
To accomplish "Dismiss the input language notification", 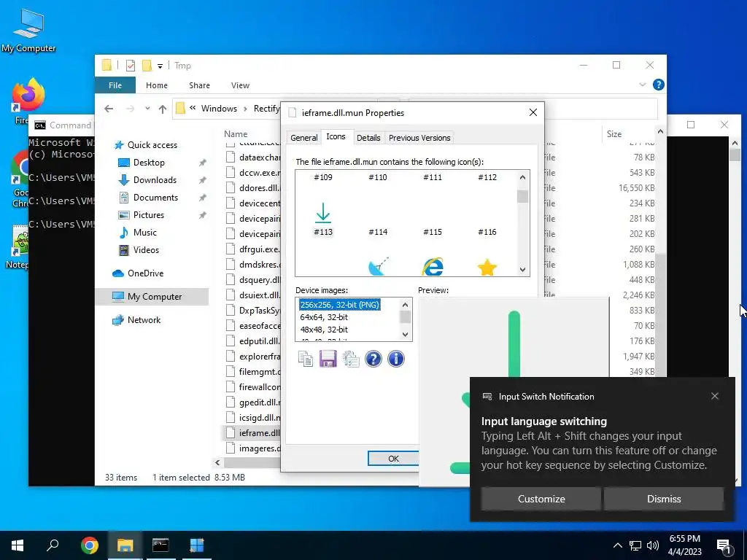I will [664, 499].
